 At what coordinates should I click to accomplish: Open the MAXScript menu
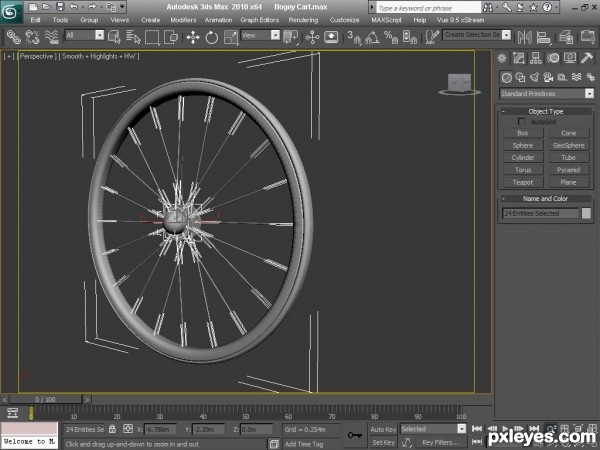click(386, 20)
